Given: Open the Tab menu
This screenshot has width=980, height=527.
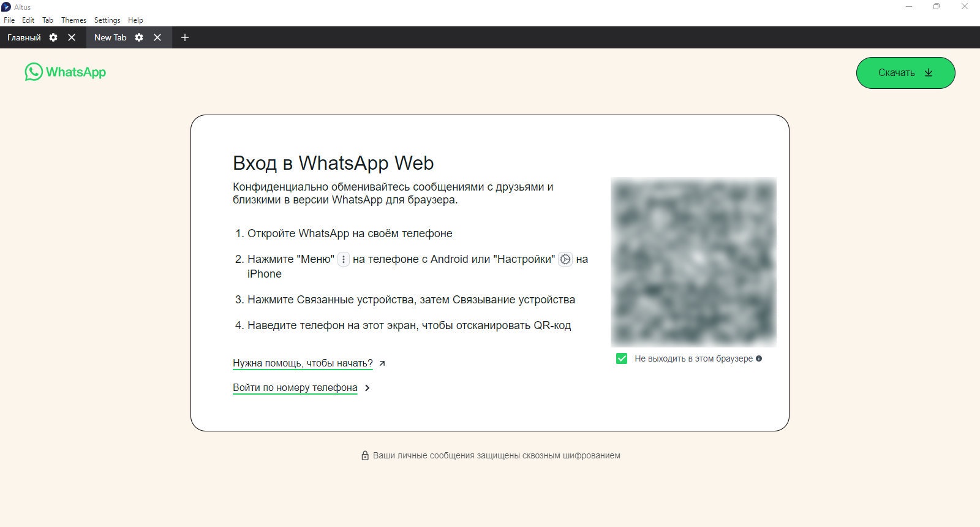Looking at the screenshot, I should [48, 20].
